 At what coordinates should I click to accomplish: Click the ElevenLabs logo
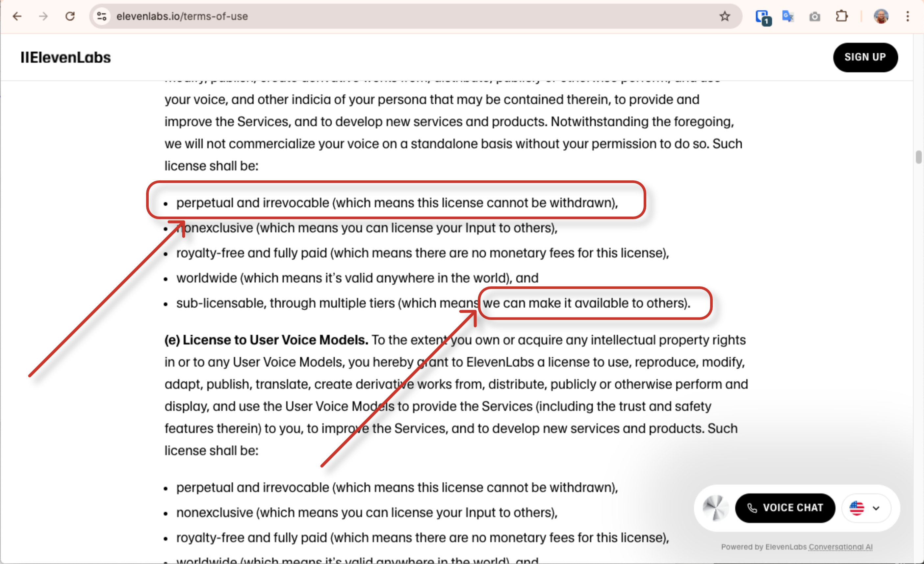click(65, 57)
